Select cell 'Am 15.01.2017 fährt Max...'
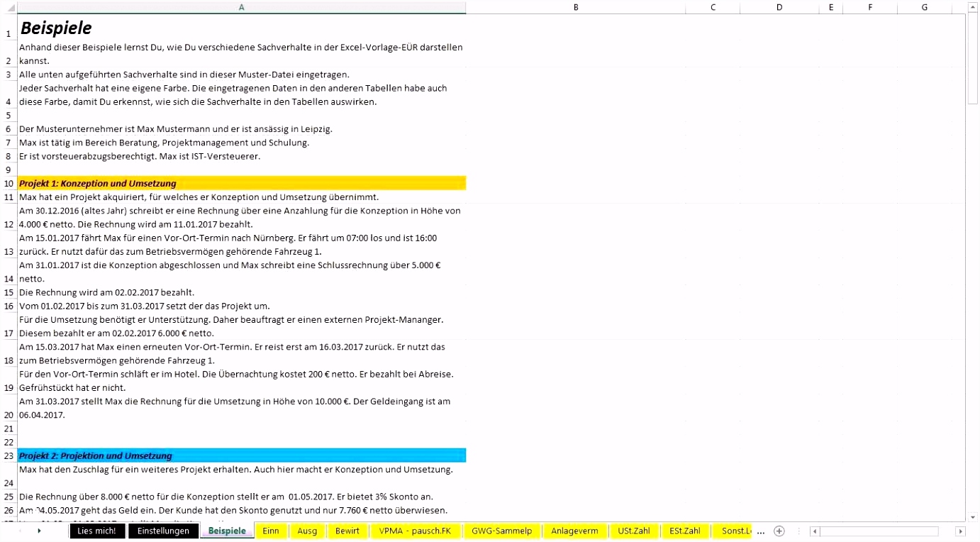The height and width of the screenshot is (542, 980). (242, 245)
